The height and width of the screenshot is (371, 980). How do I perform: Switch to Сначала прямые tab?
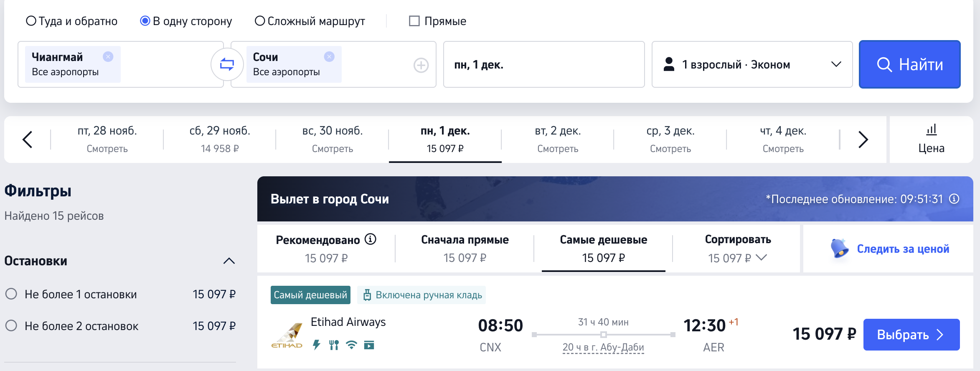[465, 249]
